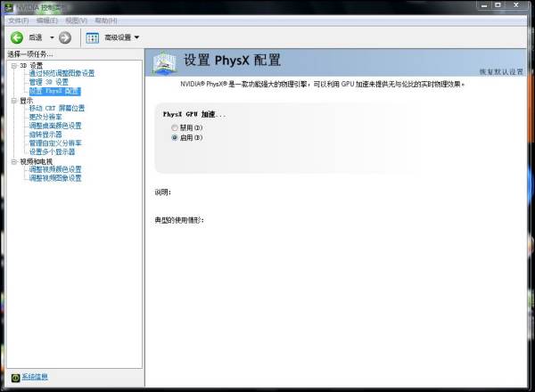Image resolution: width=535 pixels, height=392 pixels.
Task: Open 旋转显示器 link
Action: [x=45, y=135]
